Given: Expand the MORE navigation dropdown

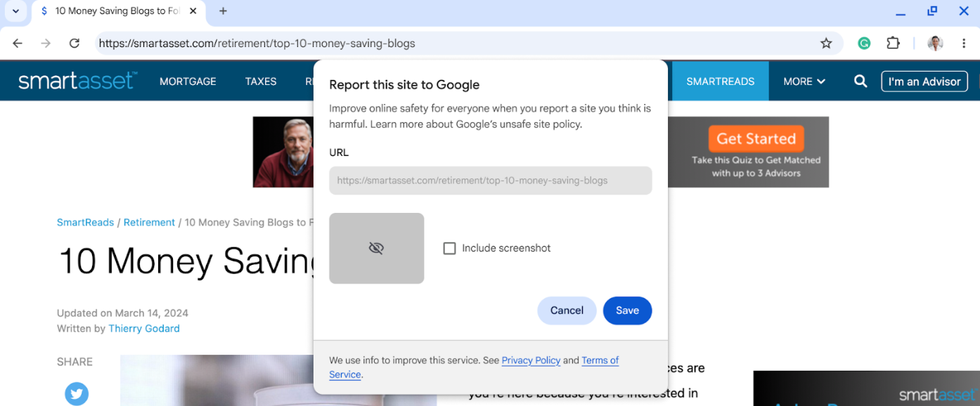Looking at the screenshot, I should coord(804,81).
